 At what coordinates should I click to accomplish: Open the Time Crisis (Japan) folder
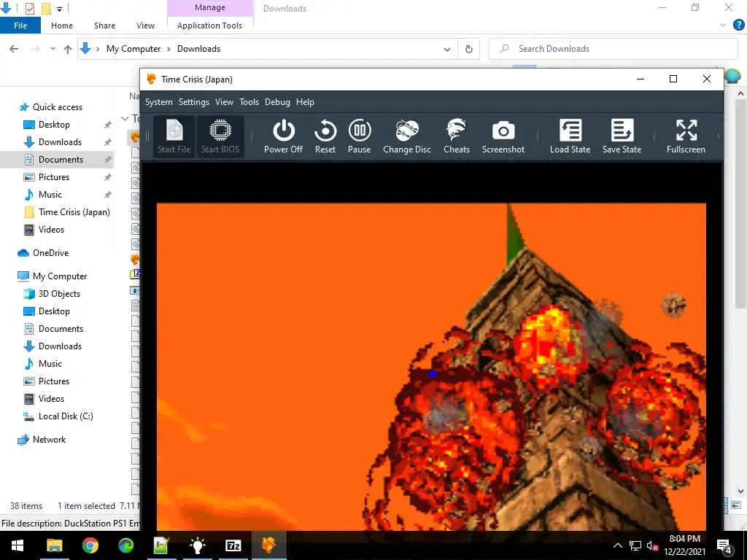point(74,212)
